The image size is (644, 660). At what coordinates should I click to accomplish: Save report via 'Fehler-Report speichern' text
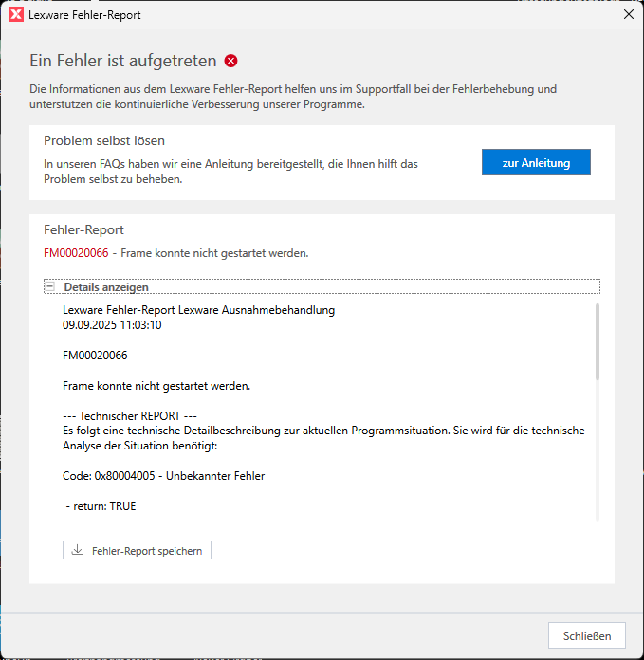(x=147, y=550)
